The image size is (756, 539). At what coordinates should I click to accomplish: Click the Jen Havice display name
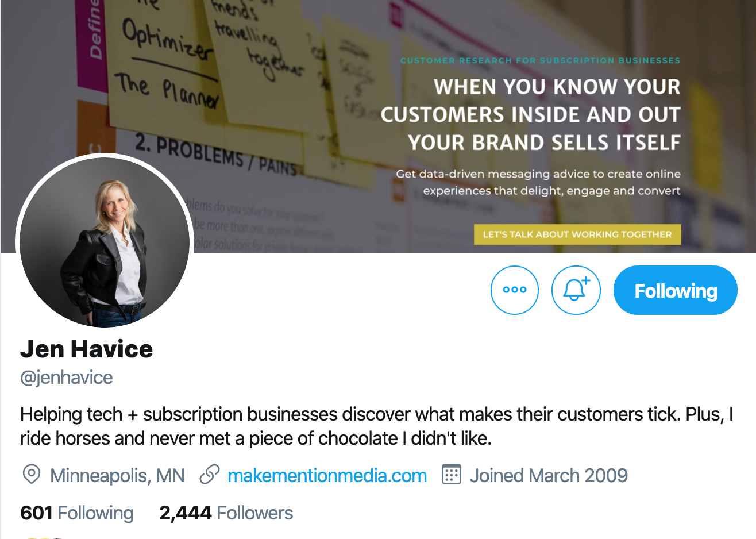click(x=86, y=349)
